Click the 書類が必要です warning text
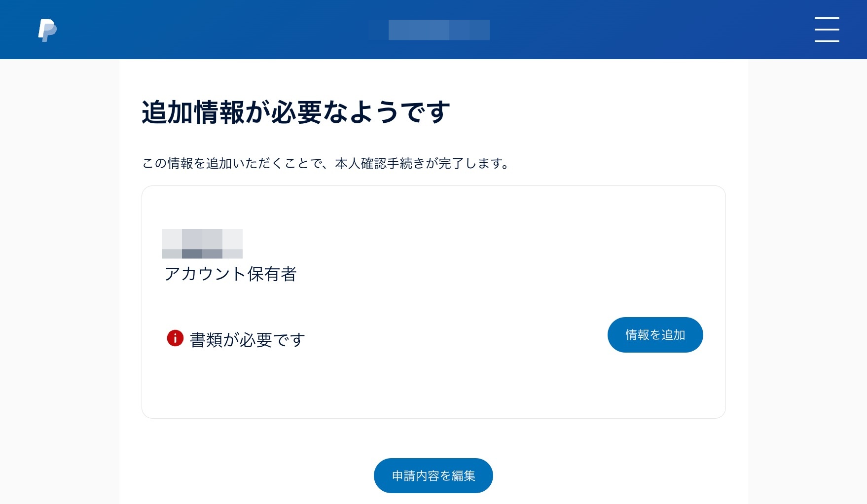 [x=247, y=339]
